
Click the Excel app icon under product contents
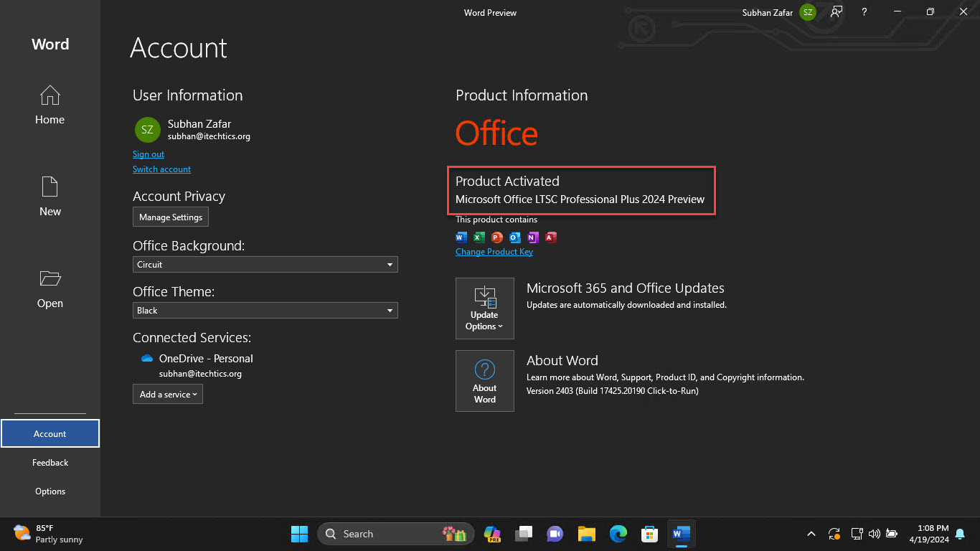tap(479, 237)
